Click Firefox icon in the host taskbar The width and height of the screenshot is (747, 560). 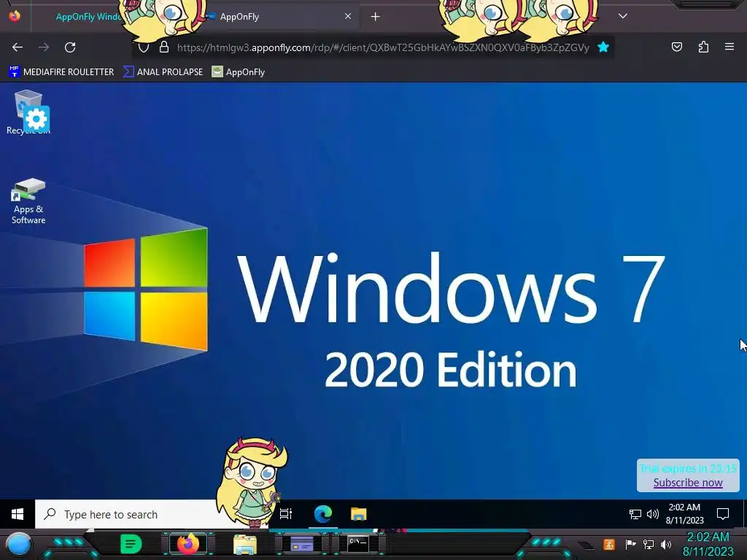coord(188,544)
